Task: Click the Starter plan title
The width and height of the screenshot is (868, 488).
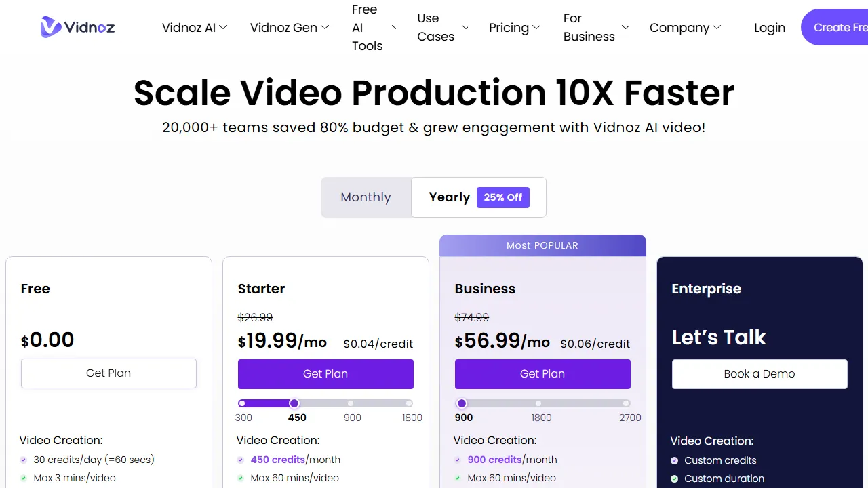Action: click(x=261, y=289)
